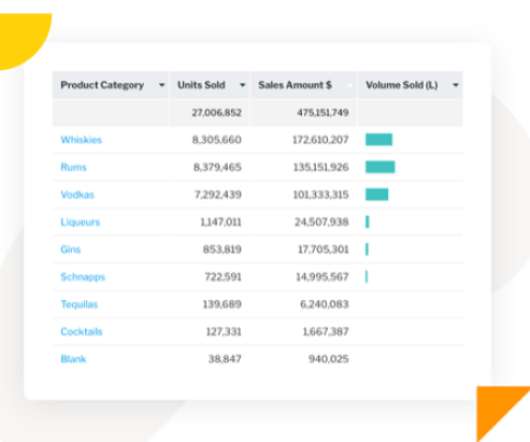Open the Volume Sold (L) column dropdown arrow
Image resolution: width=530 pixels, height=442 pixels.
click(x=456, y=85)
